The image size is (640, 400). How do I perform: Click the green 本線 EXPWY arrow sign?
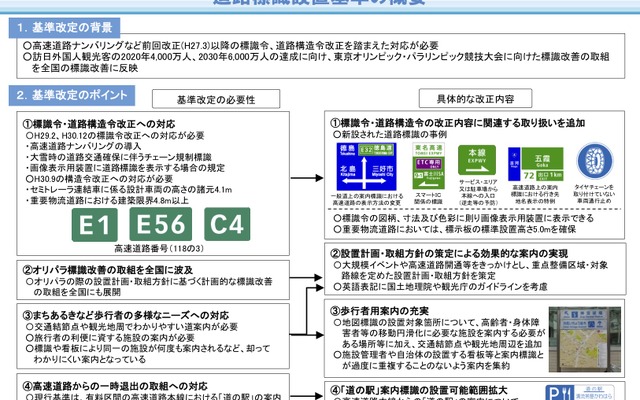[x=477, y=160]
